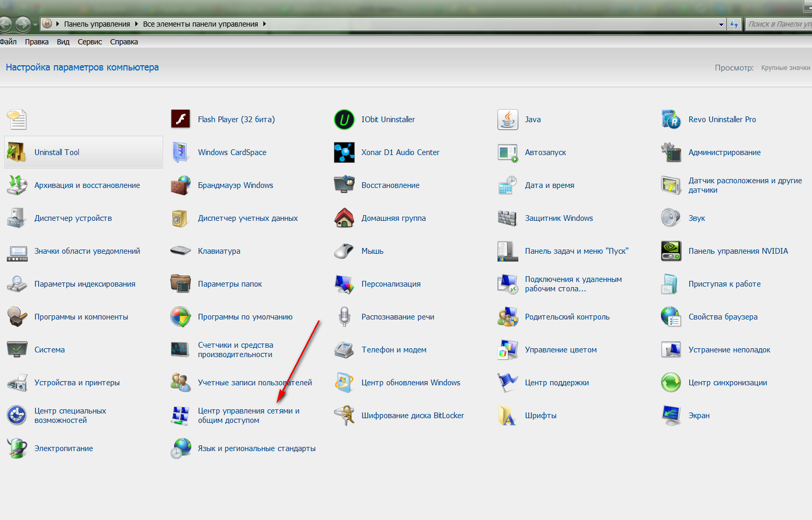Open the unlabeled document icon above Uninstall Tool
The width and height of the screenshot is (812, 520).
coord(17,120)
